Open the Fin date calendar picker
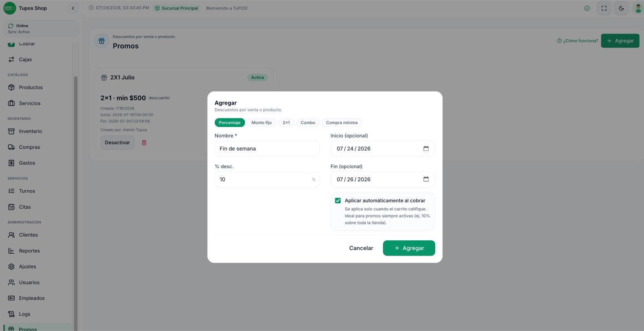 click(426, 179)
